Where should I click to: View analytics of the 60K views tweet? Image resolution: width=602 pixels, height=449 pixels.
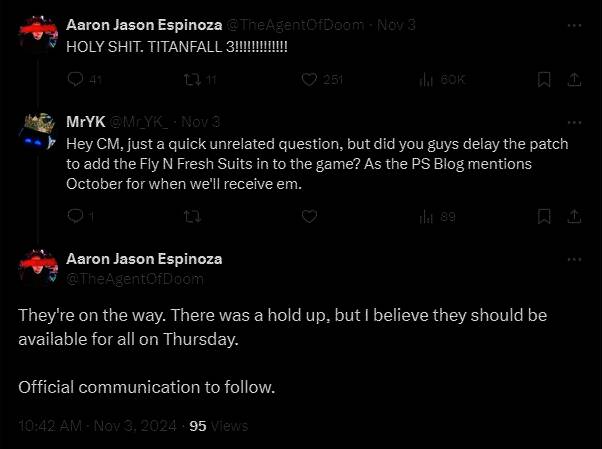425,80
